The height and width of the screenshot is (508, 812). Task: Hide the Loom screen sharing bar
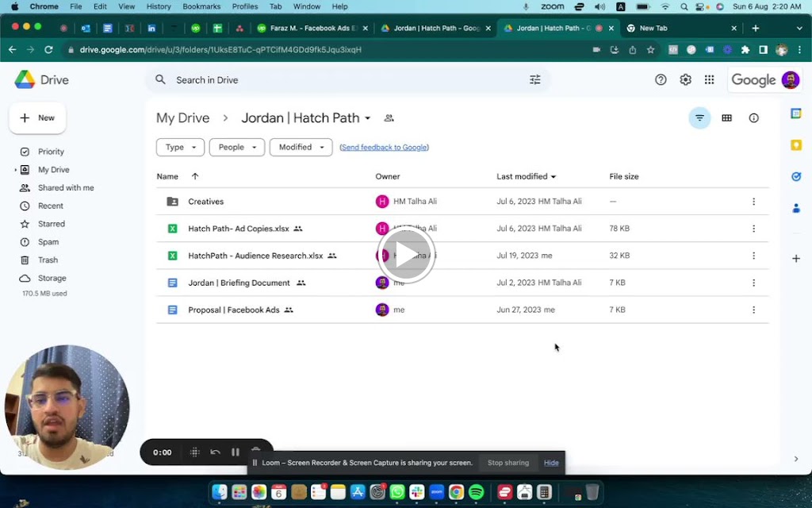[x=551, y=463]
